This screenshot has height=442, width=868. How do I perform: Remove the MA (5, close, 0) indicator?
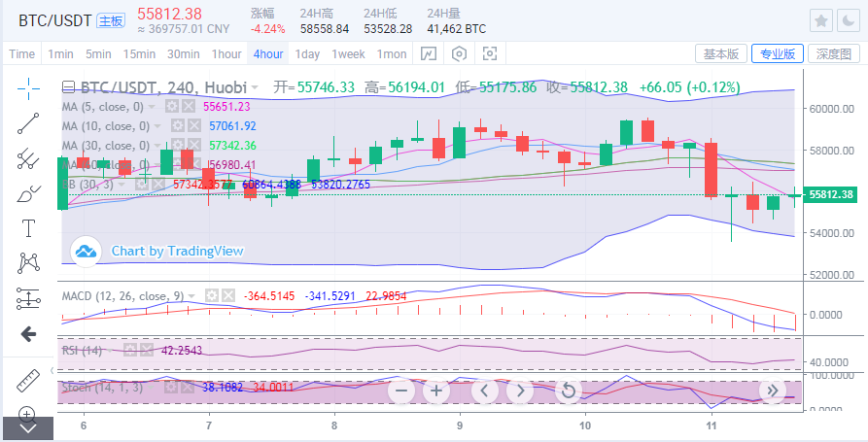pos(189,107)
